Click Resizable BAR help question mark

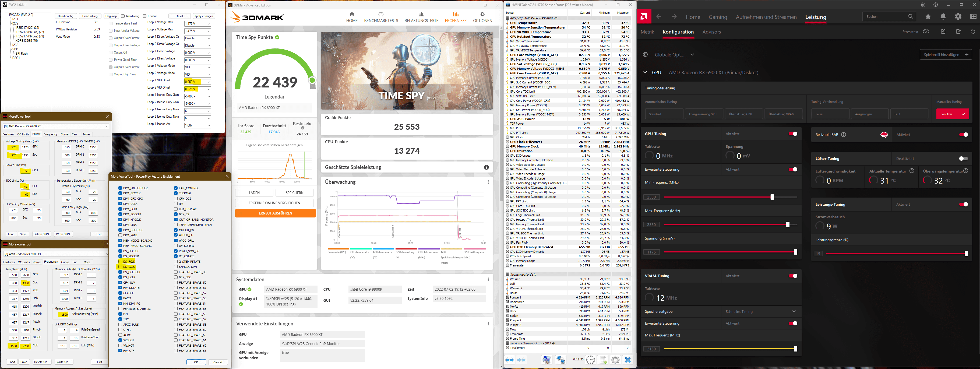843,135
